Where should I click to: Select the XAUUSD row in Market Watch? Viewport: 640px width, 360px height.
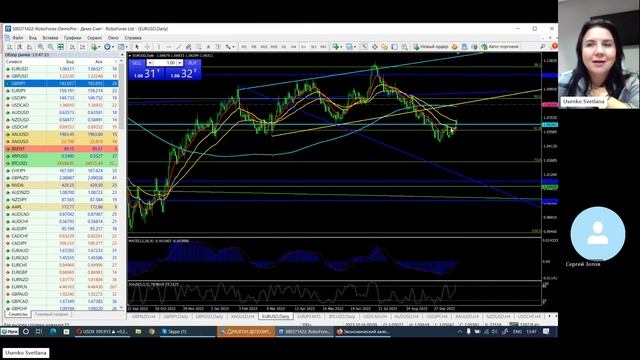[x=61, y=134]
